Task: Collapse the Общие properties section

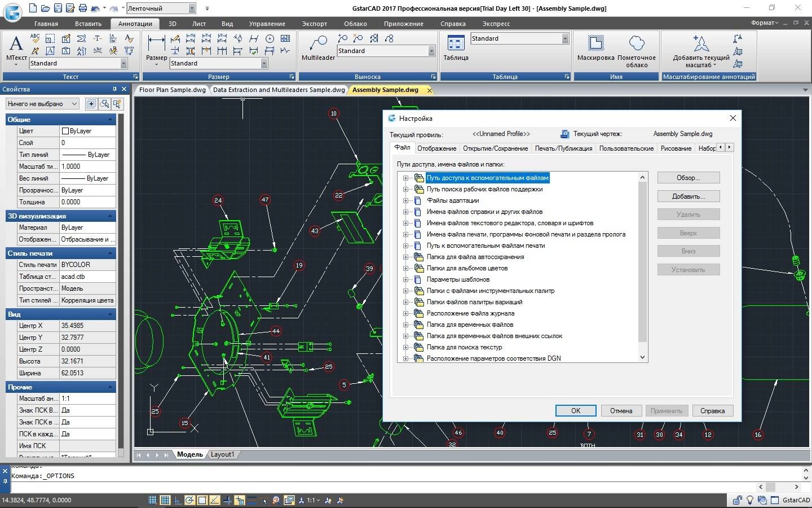Action: coord(110,119)
